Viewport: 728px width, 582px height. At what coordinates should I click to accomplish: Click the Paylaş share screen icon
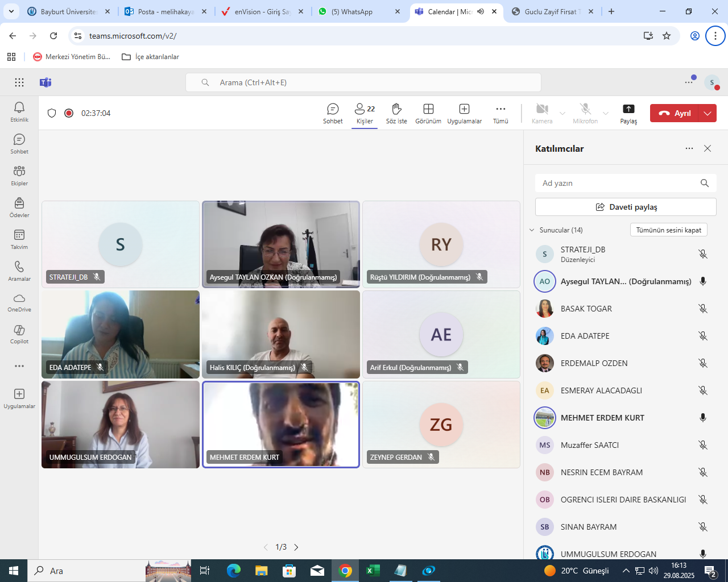(628, 113)
